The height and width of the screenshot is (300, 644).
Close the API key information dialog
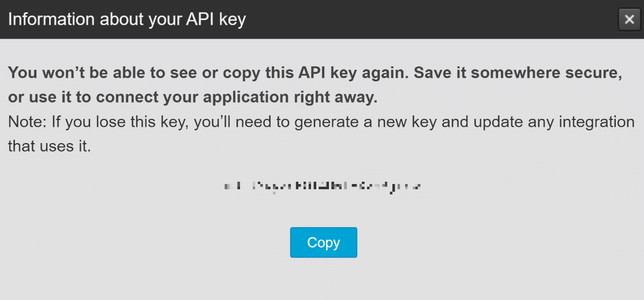click(629, 19)
